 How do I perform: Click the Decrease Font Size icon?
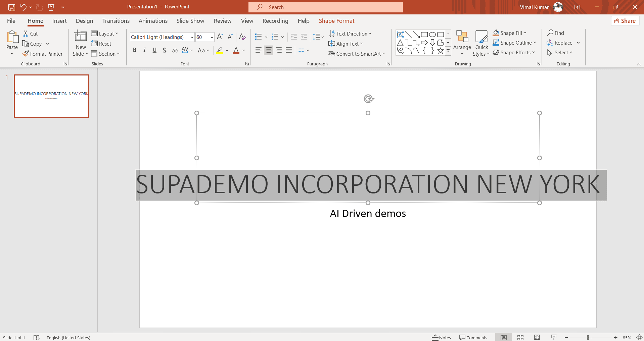(230, 37)
